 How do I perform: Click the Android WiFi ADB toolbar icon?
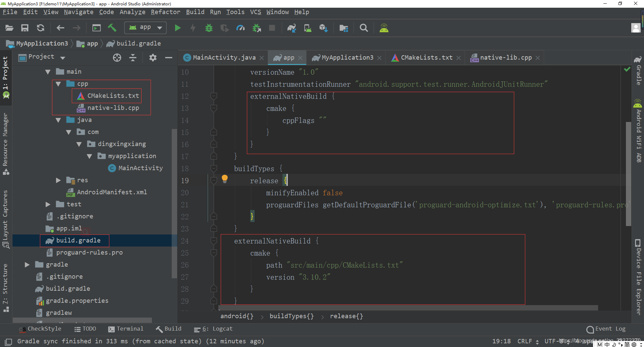coord(384,28)
